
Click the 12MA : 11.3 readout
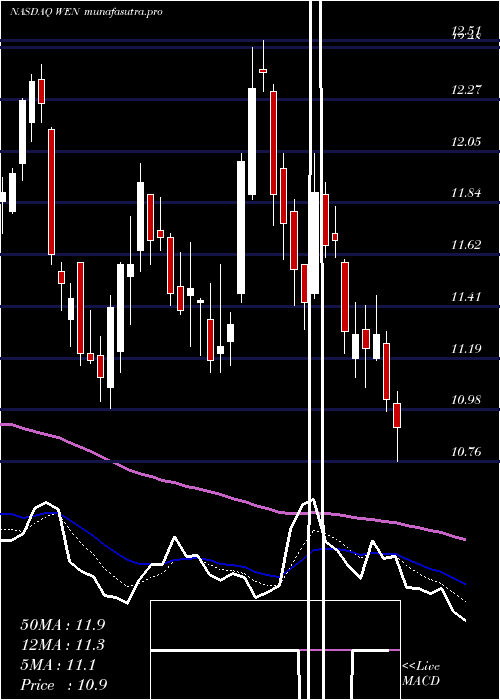pyautogui.click(x=63, y=645)
